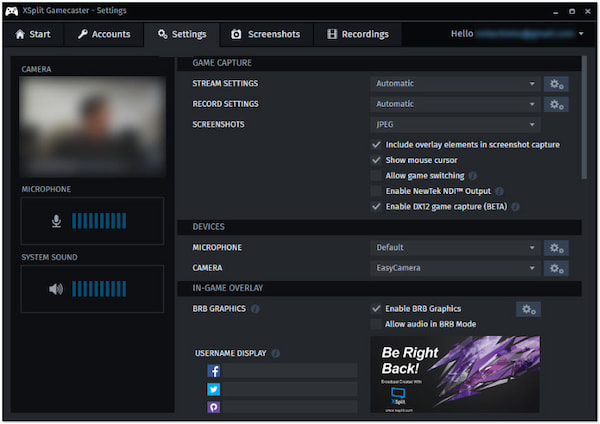Viewport: 600px width, 424px height.
Task: Click the USERNAME DISPLAY label
Action: tap(231, 353)
